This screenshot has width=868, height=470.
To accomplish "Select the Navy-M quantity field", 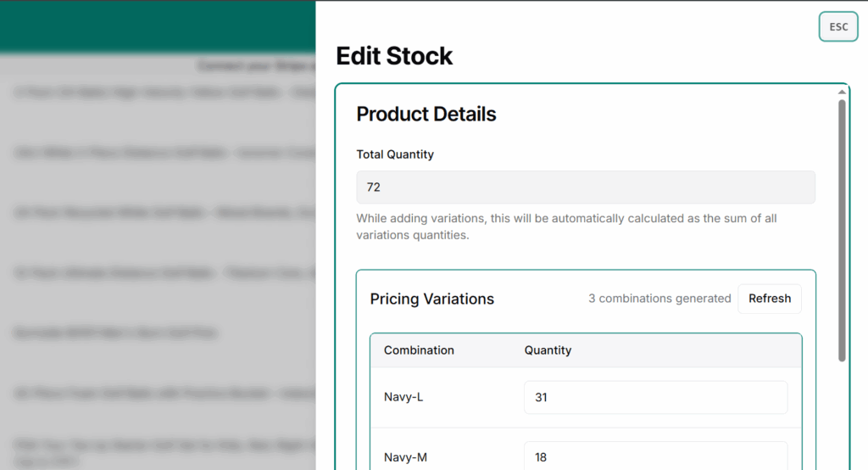I will coord(655,456).
